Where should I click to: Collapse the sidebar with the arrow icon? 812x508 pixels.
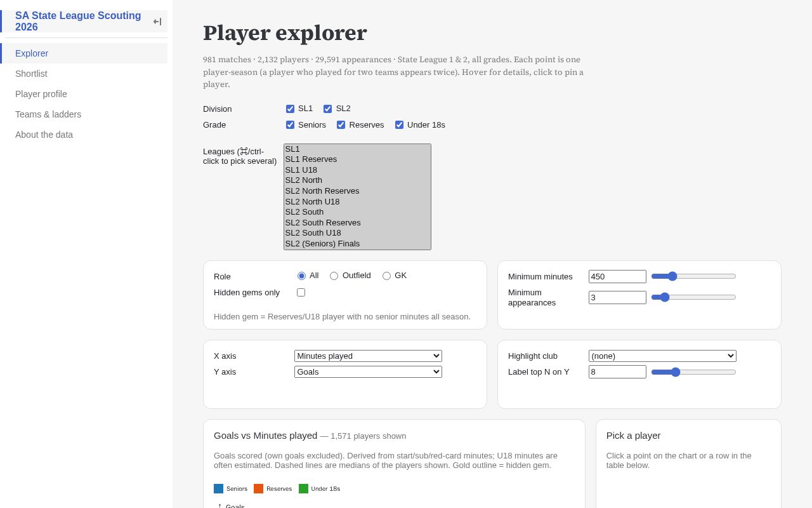tap(157, 22)
